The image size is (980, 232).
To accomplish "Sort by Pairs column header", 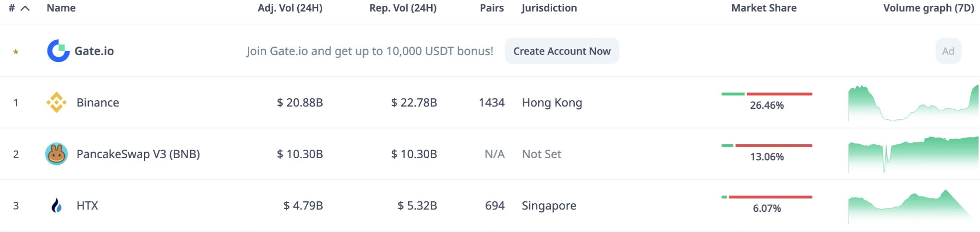I will coord(492,8).
